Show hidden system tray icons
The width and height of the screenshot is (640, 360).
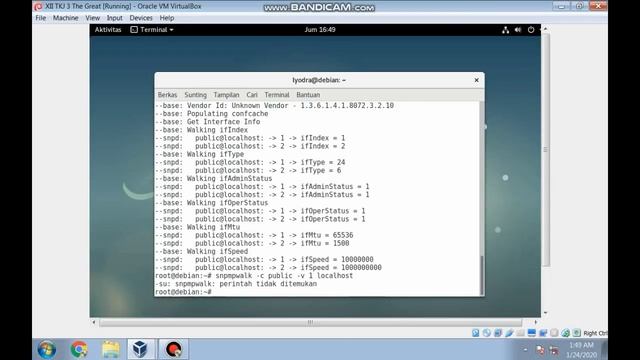coord(525,350)
